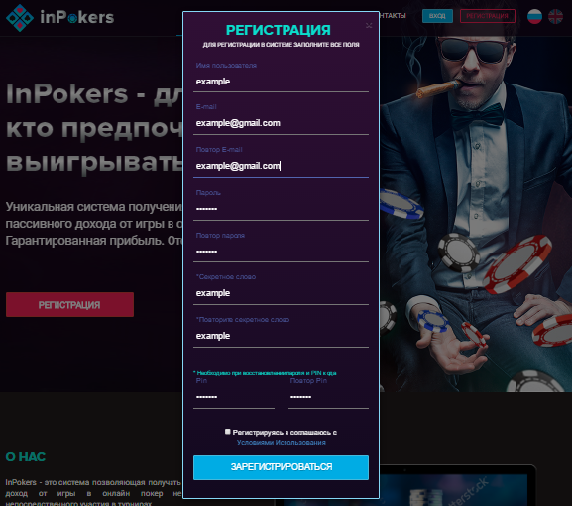Close the registration dialog with the X
Screen dimensions: 572x506
click(x=369, y=26)
